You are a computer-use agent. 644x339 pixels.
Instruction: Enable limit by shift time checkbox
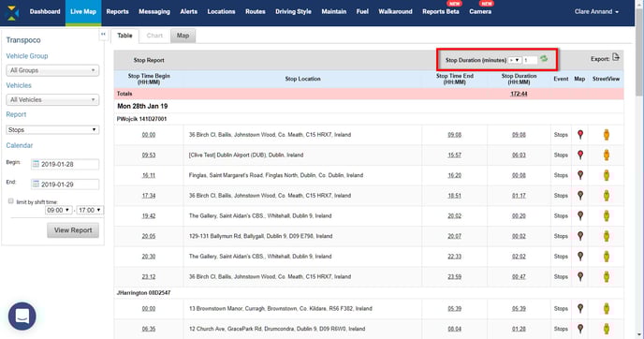click(x=10, y=201)
